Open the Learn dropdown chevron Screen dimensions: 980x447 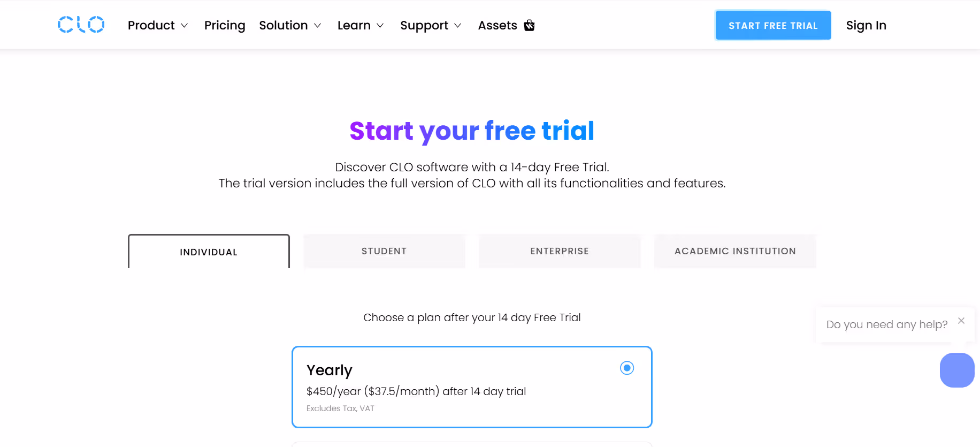[x=380, y=26]
